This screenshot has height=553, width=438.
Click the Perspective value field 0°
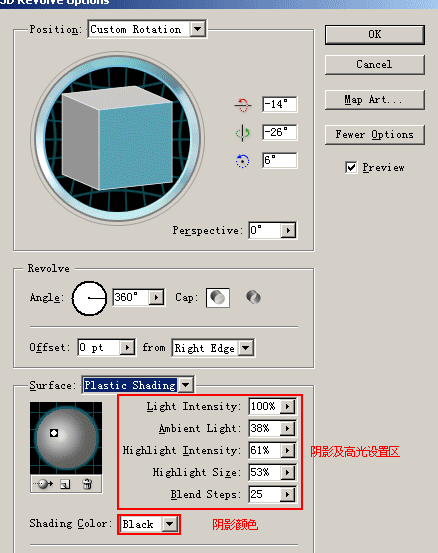click(x=265, y=231)
